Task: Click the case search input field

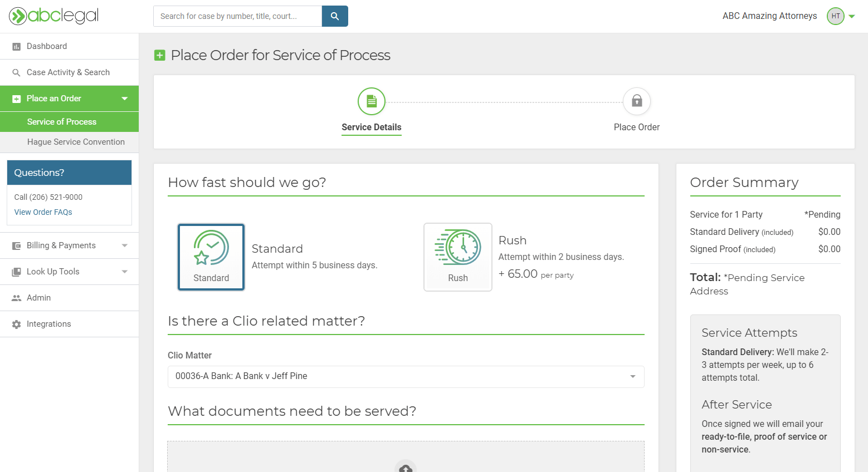Action: pos(238,16)
